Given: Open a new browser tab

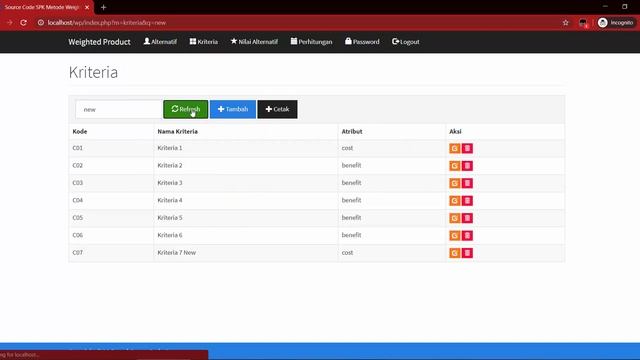Looking at the screenshot, I should [x=103, y=7].
